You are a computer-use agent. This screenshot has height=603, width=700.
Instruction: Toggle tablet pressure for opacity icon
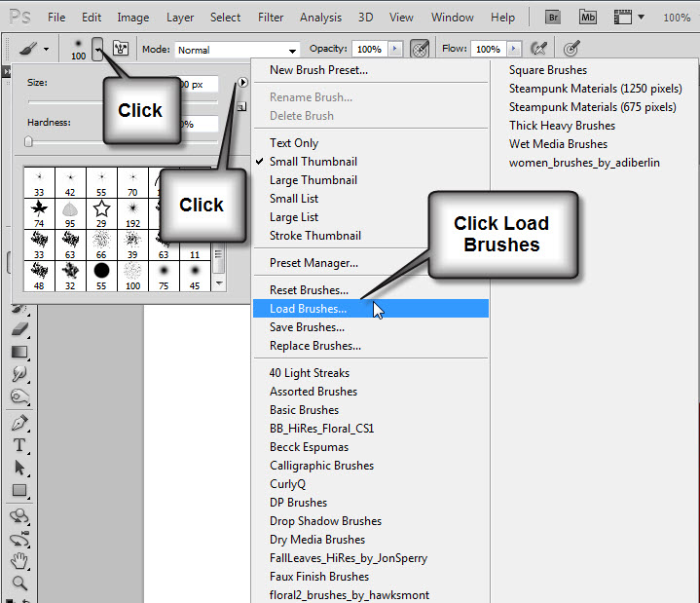[420, 49]
